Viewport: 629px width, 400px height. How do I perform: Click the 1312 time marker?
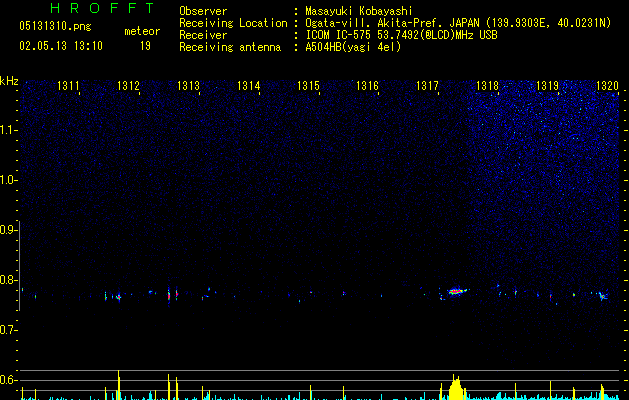point(128,86)
